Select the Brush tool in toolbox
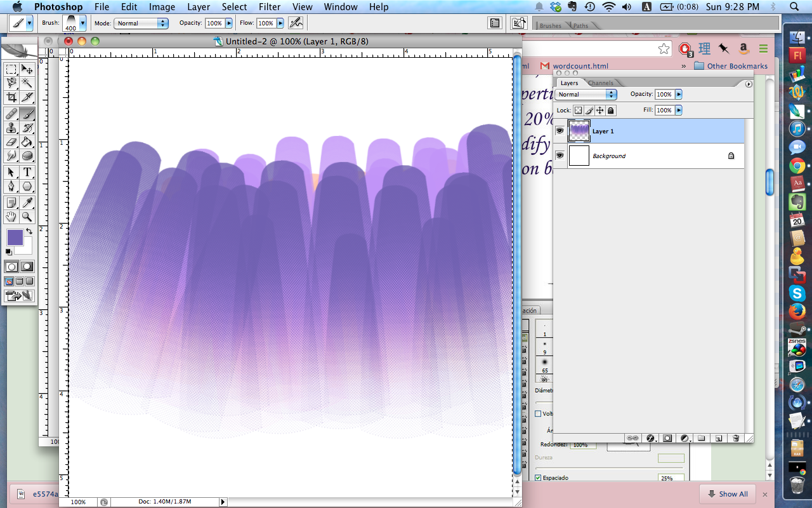 point(27,114)
